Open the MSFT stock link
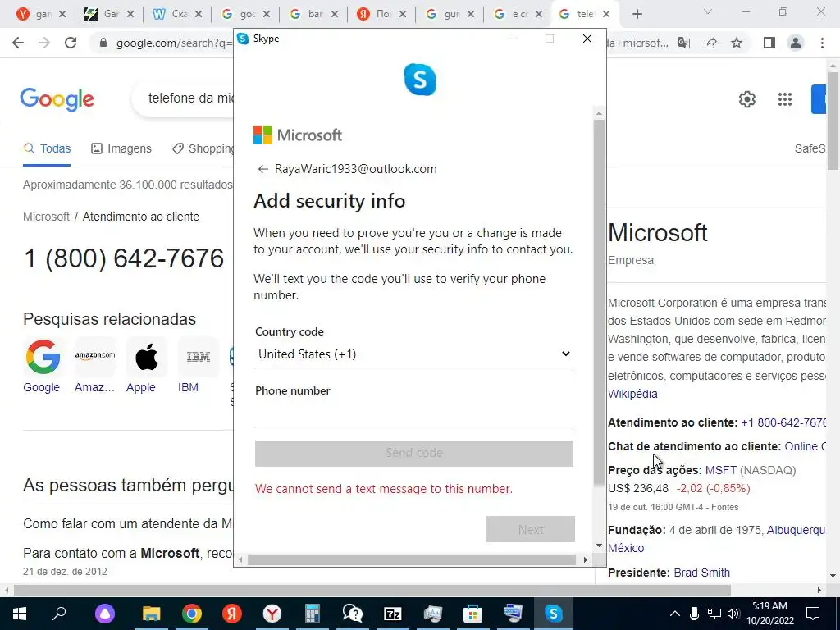 coord(720,470)
